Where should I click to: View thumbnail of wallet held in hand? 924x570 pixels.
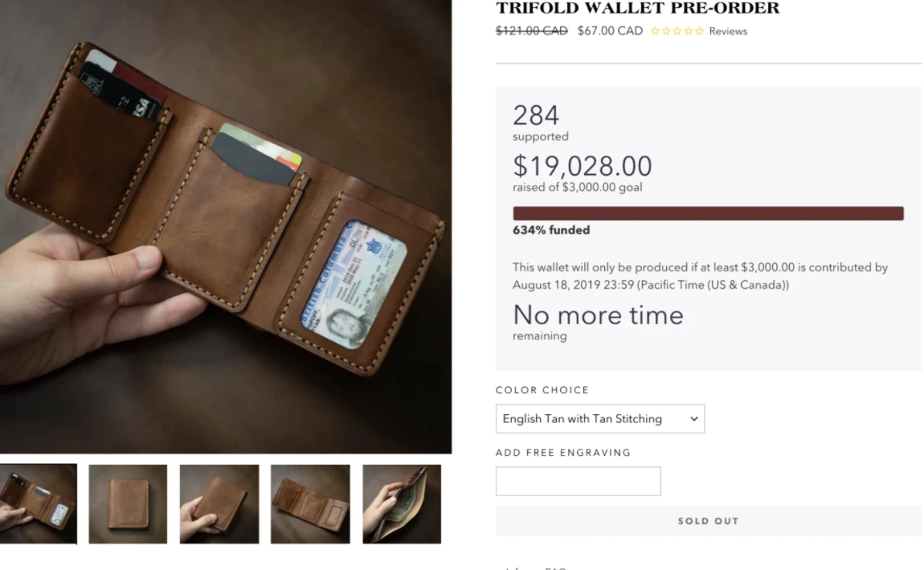click(x=219, y=504)
